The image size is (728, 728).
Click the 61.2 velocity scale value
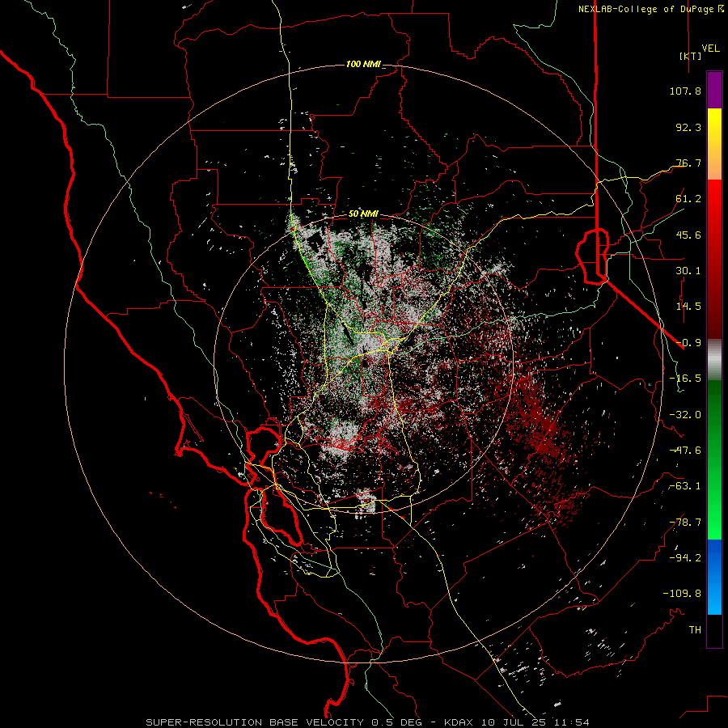point(688,199)
